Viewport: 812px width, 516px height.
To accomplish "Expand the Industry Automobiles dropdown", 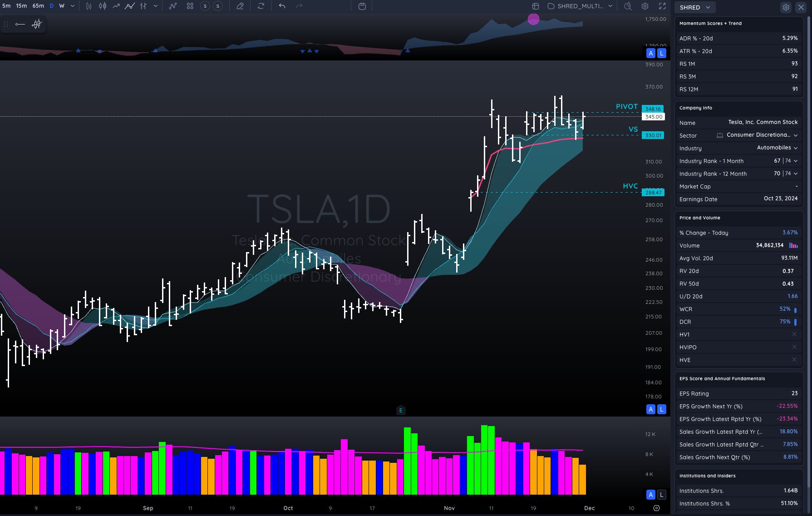I will 796,148.
